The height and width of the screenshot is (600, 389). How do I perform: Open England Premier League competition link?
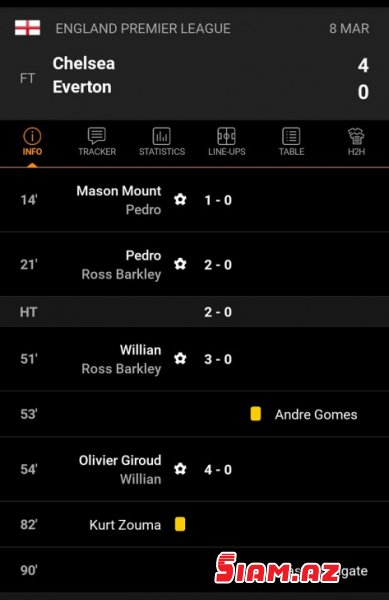tap(143, 28)
